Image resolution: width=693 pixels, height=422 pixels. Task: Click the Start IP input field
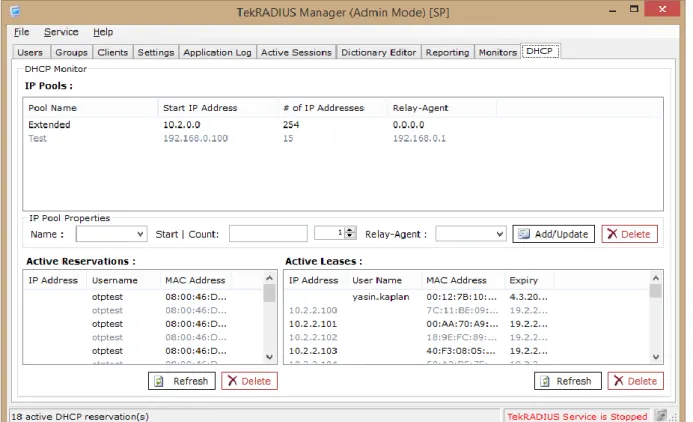268,233
